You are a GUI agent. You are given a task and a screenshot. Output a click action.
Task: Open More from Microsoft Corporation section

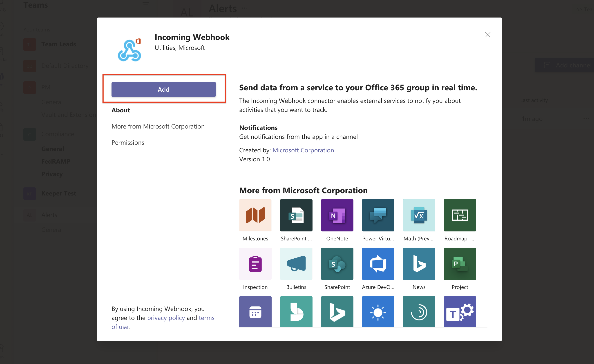click(158, 126)
